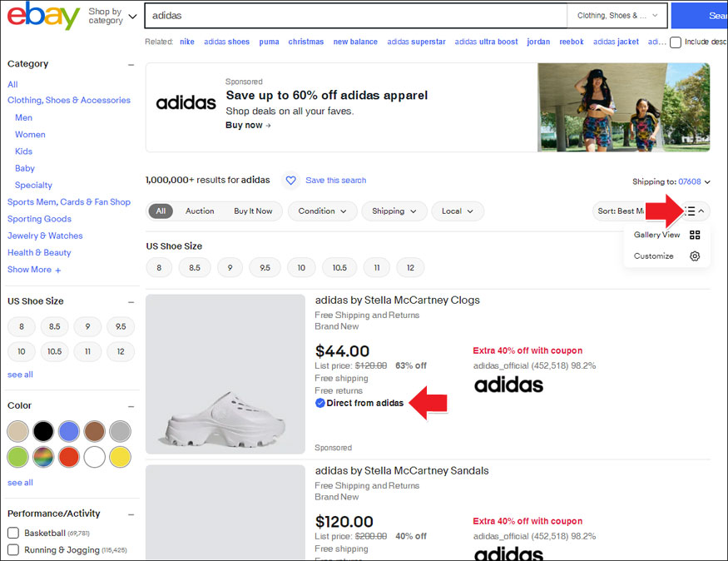This screenshot has height=561, width=728.
Task: Choose Gallery View from the view menu
Action: pos(666,235)
